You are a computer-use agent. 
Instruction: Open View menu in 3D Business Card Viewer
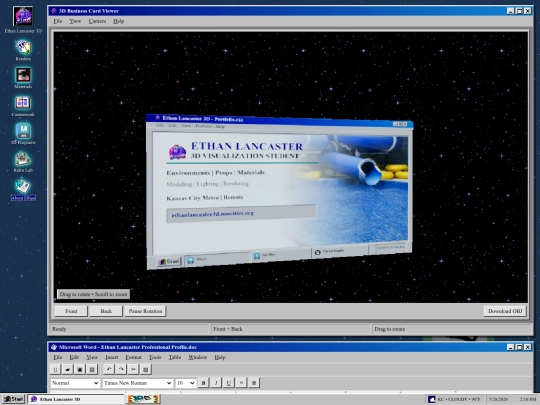[x=75, y=21]
